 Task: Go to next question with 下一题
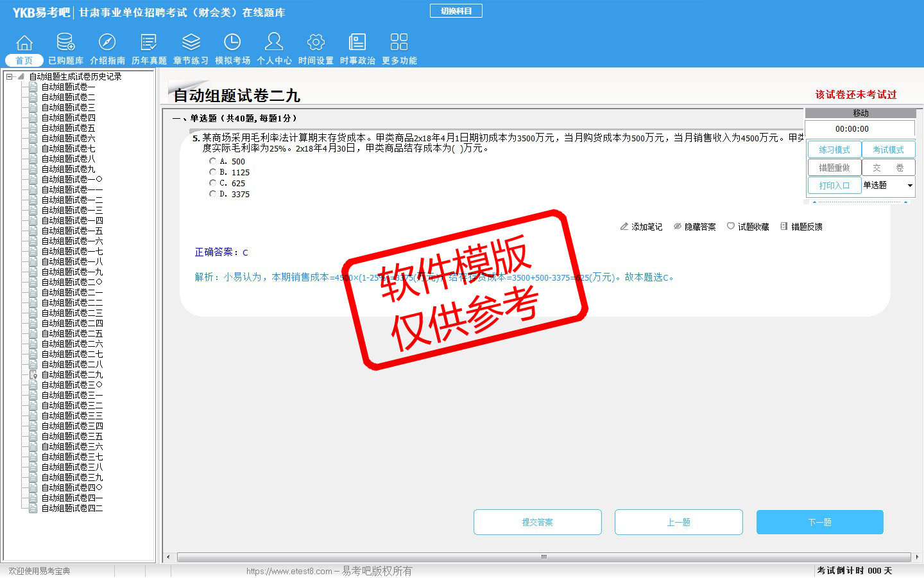(819, 522)
